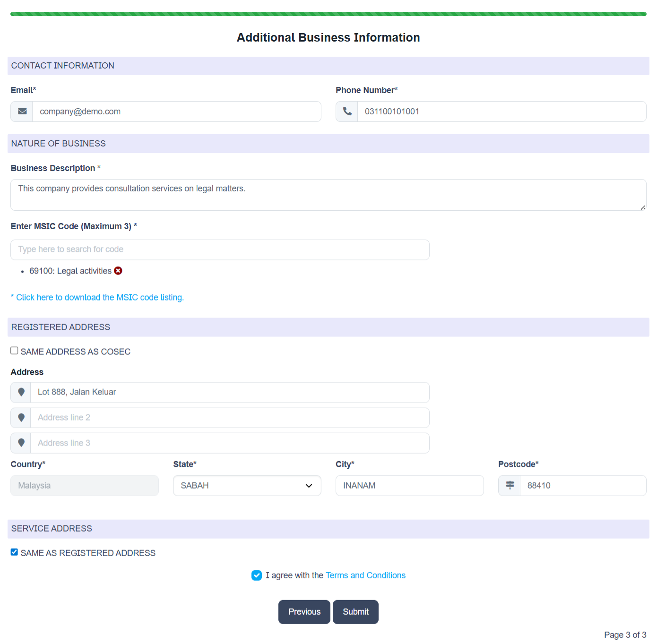Focus the City field containing INANAM

coord(409,485)
